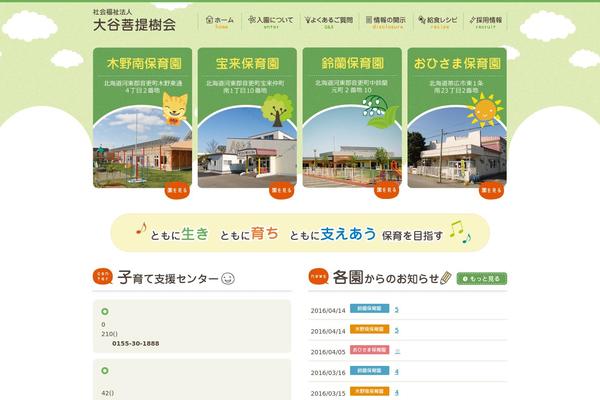Click the orange center speech-bubble icon
The width and height of the screenshot is (600, 400).
103,276
